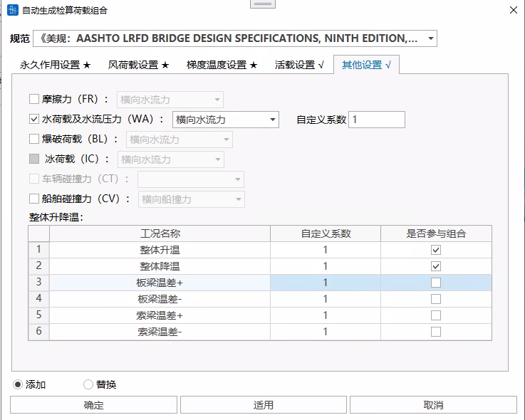Open the 爆破荷载 (BL) load dropdown

179,140
